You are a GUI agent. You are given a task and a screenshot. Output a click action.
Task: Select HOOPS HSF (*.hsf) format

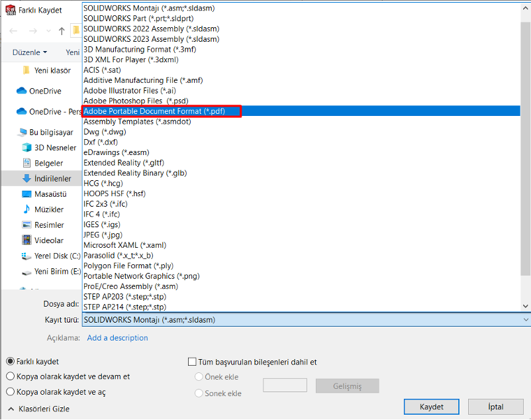301,193
